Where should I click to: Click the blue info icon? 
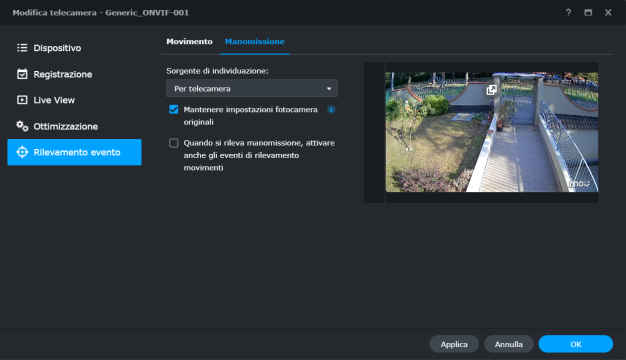[x=331, y=109]
